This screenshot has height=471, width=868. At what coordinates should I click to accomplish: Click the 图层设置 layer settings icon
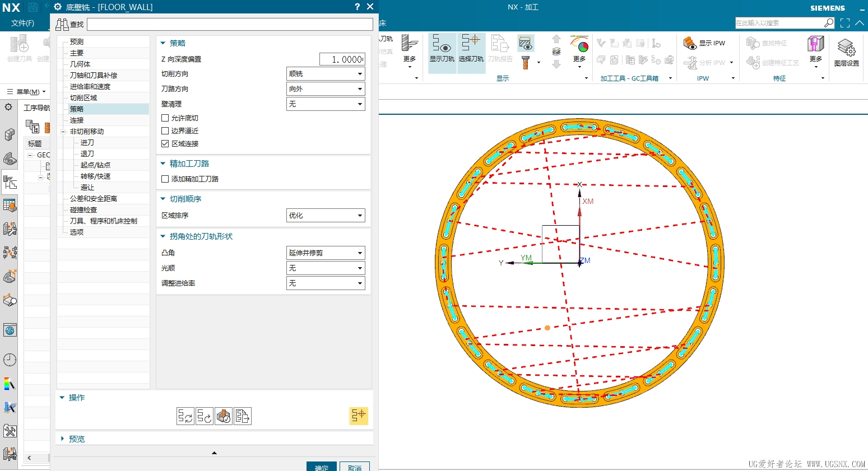(846, 52)
